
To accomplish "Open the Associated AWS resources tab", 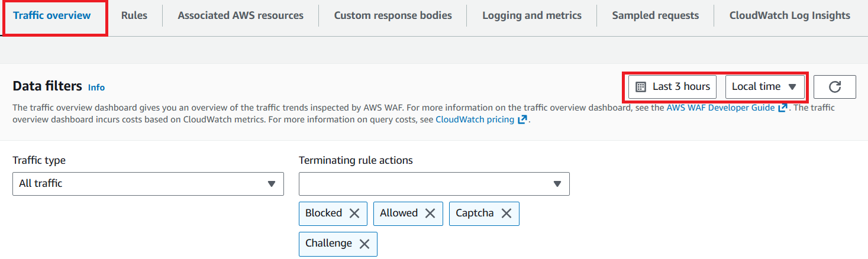I will pos(240,15).
